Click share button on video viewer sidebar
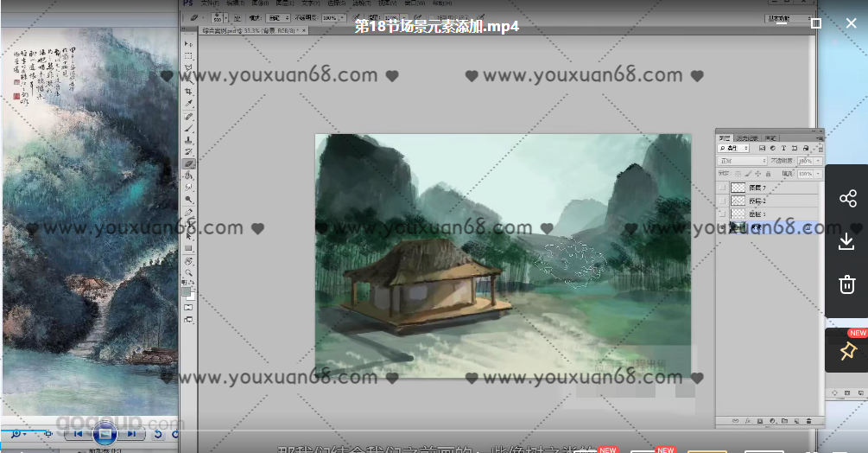The image size is (868, 453). [847, 198]
